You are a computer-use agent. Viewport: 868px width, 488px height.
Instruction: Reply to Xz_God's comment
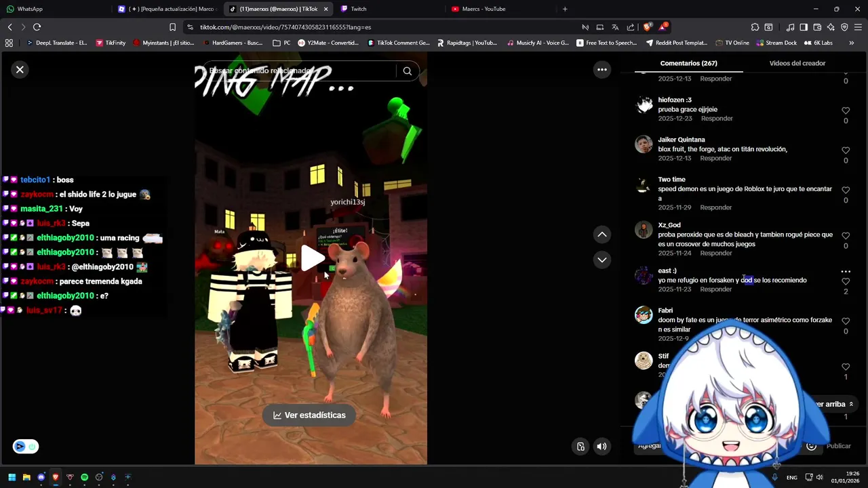tap(716, 253)
